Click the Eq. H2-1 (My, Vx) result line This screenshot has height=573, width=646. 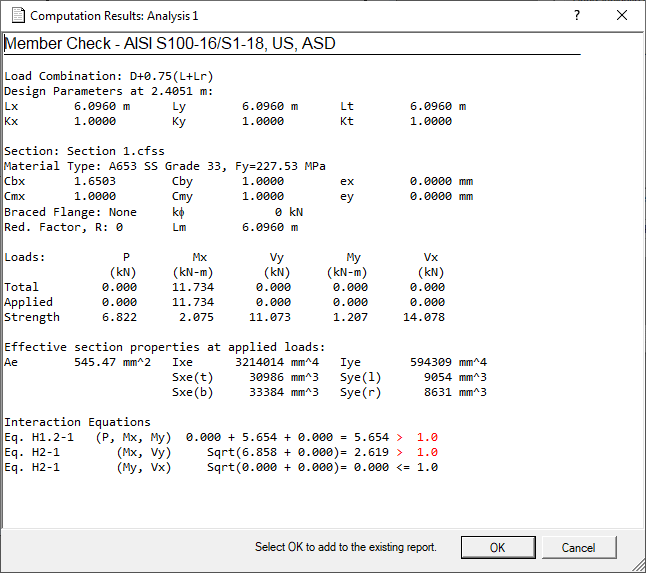(220, 467)
